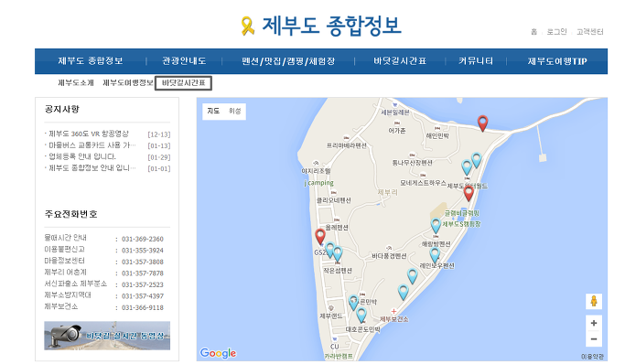Open notice 제부도 종합정보 안내
Image resolution: width=625 pixels, height=364 pixels.
tap(92, 168)
